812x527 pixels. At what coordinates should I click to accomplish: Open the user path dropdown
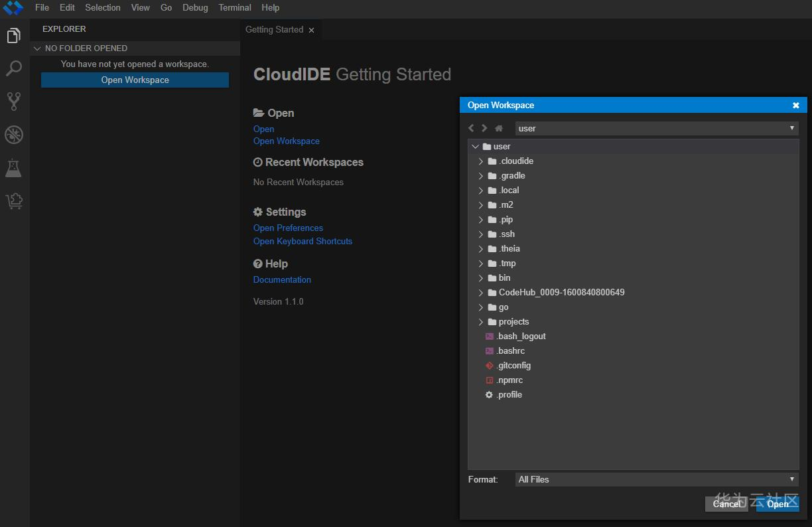pos(657,128)
